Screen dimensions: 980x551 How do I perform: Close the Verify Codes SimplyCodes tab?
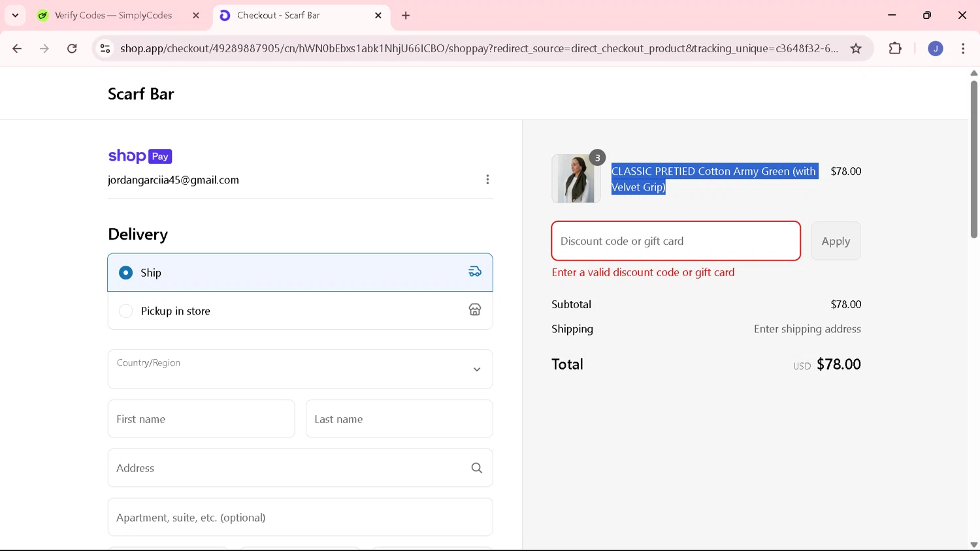(x=196, y=15)
